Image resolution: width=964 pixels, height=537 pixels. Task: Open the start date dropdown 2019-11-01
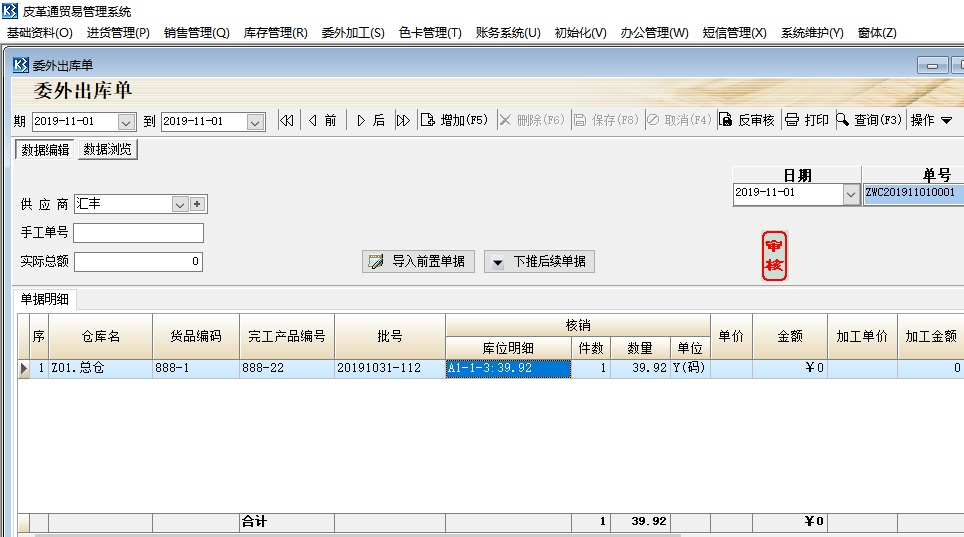[x=126, y=122]
